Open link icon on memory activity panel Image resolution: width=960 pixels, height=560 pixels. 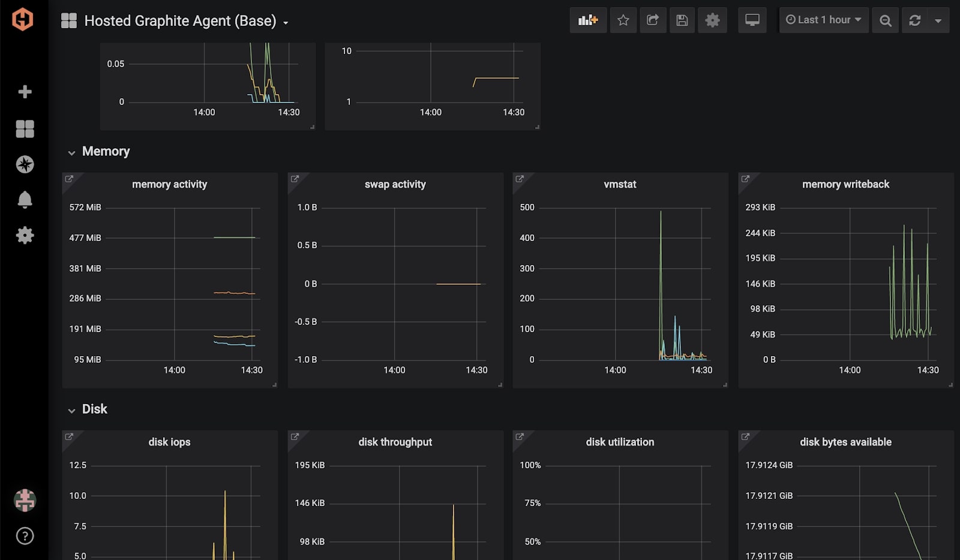[69, 179]
